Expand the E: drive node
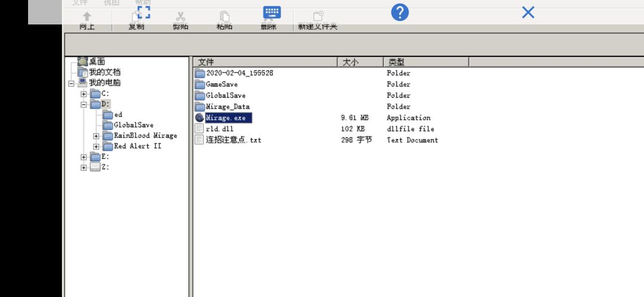The width and height of the screenshot is (644, 297). pyautogui.click(x=84, y=157)
